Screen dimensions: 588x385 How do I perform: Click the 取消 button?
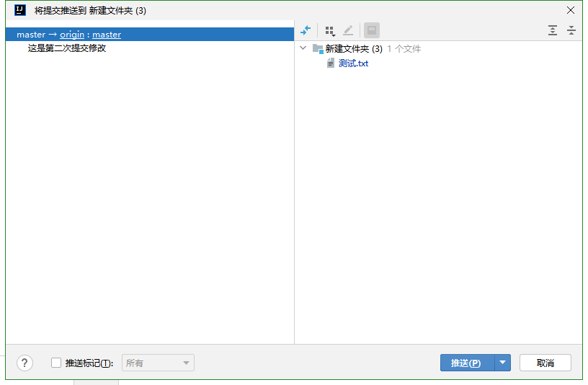point(545,363)
